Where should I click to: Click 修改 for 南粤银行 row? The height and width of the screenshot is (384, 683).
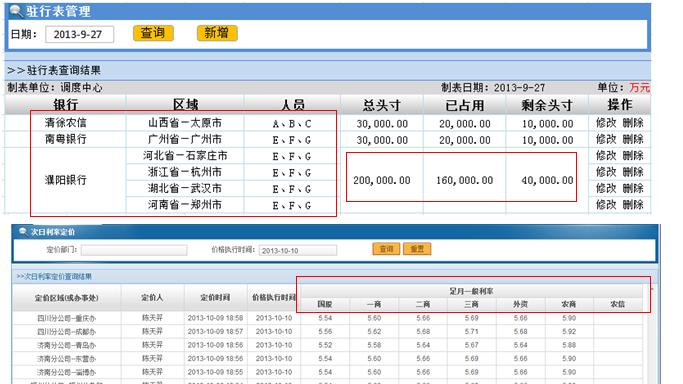pos(606,139)
